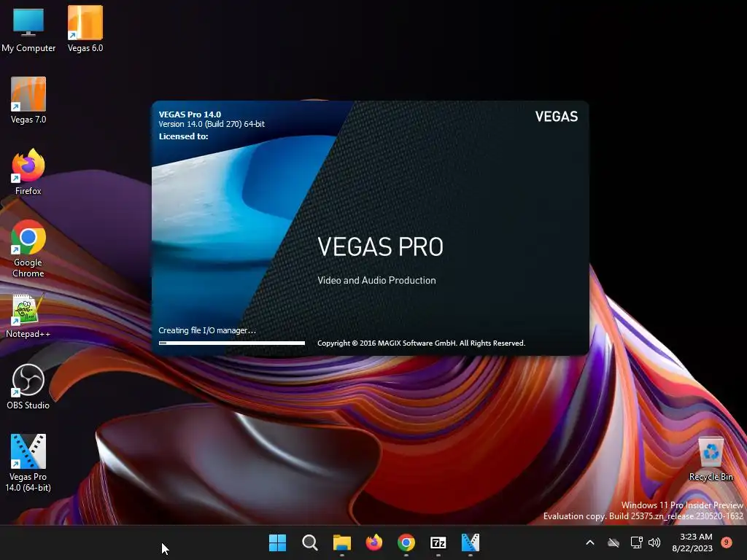Click the 'Licensed to:' text
Viewport: 747px width, 560px height.
click(x=183, y=136)
